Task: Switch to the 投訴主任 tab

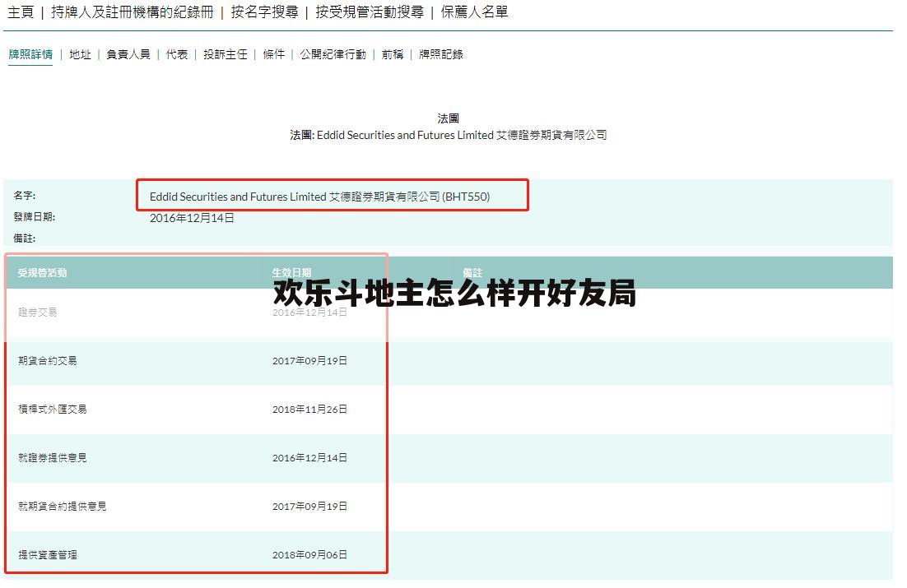Action: 225,54
